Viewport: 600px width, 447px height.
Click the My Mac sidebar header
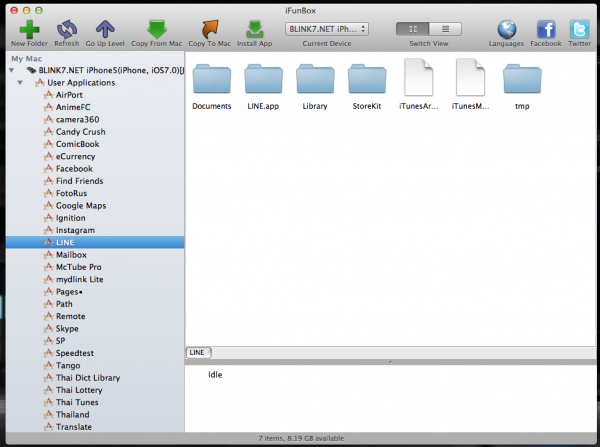[x=26, y=59]
